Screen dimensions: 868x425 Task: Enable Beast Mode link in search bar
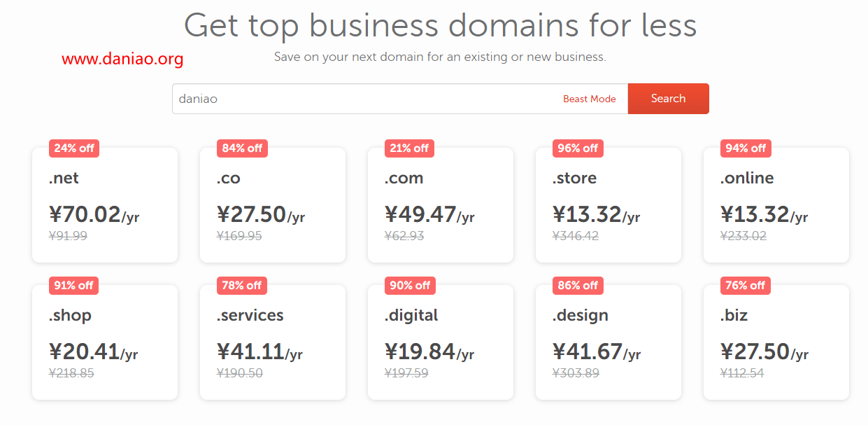(589, 99)
